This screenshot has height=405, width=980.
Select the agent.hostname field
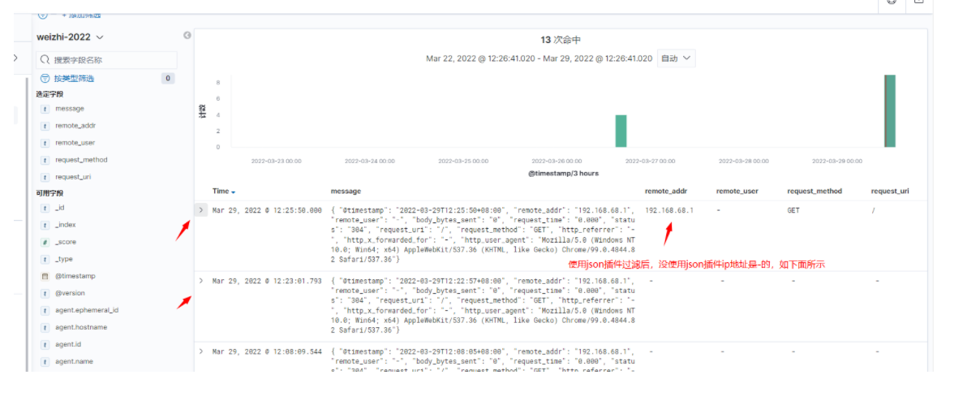tap(81, 327)
